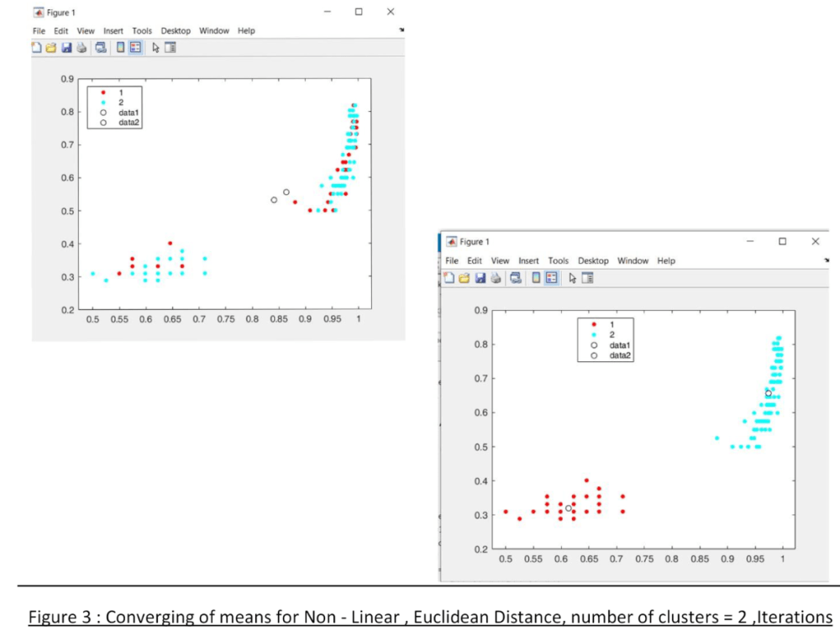Viewport: 840px width, 630px height.
Task: Open View menu in upper figure window
Action: click(x=86, y=31)
